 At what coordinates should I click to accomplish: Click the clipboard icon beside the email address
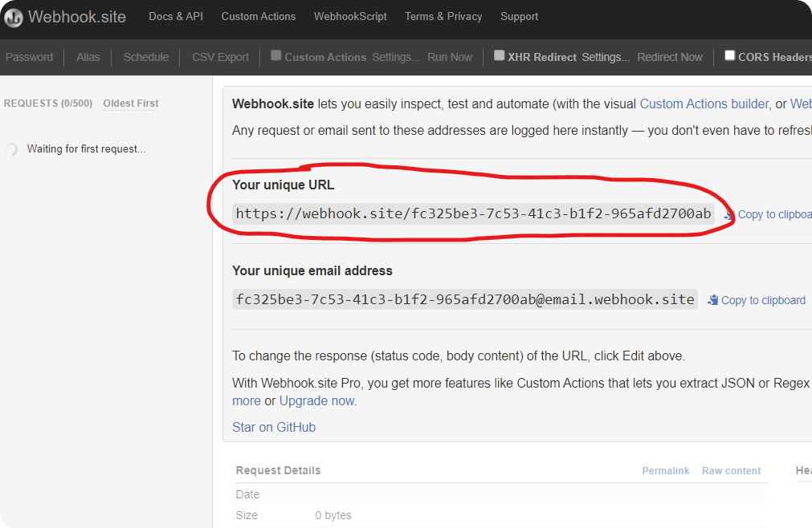[x=712, y=300]
